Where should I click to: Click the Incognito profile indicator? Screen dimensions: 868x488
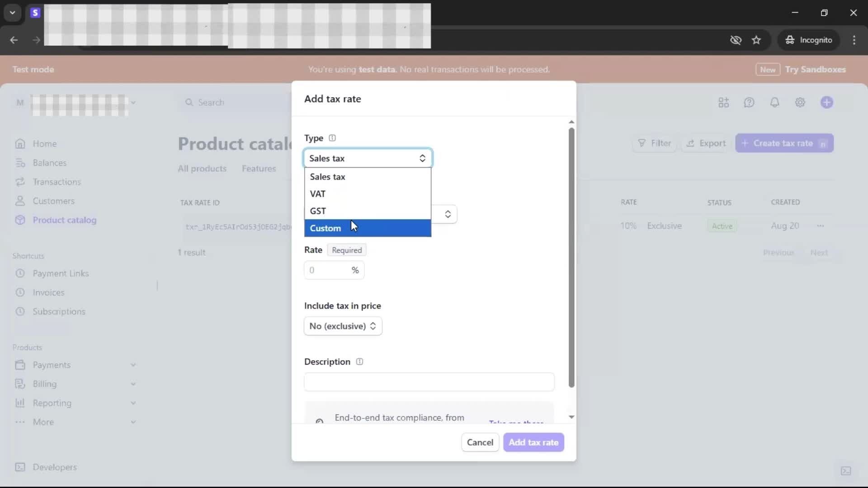[808, 40]
